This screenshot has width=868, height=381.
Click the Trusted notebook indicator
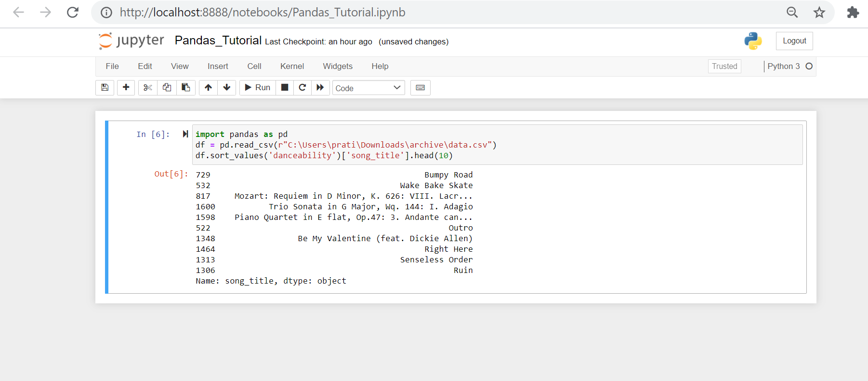pos(724,66)
